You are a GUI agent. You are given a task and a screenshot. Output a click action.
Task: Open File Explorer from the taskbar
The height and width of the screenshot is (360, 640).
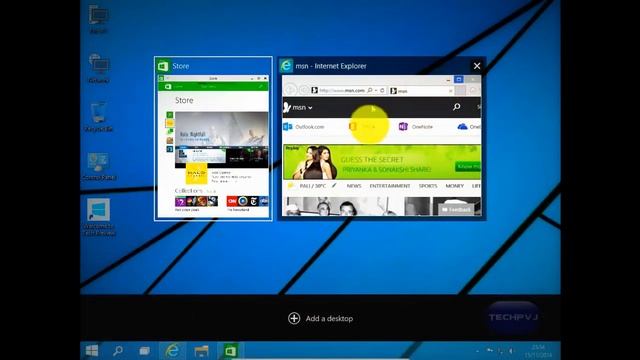pyautogui.click(x=201, y=351)
